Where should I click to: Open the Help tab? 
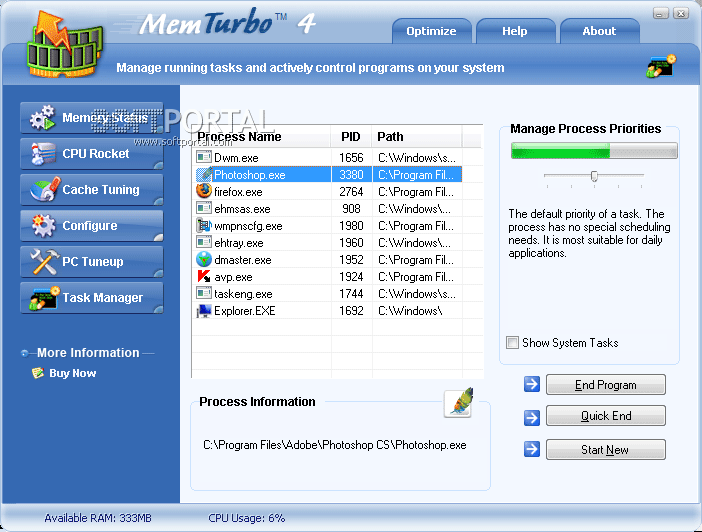click(515, 31)
